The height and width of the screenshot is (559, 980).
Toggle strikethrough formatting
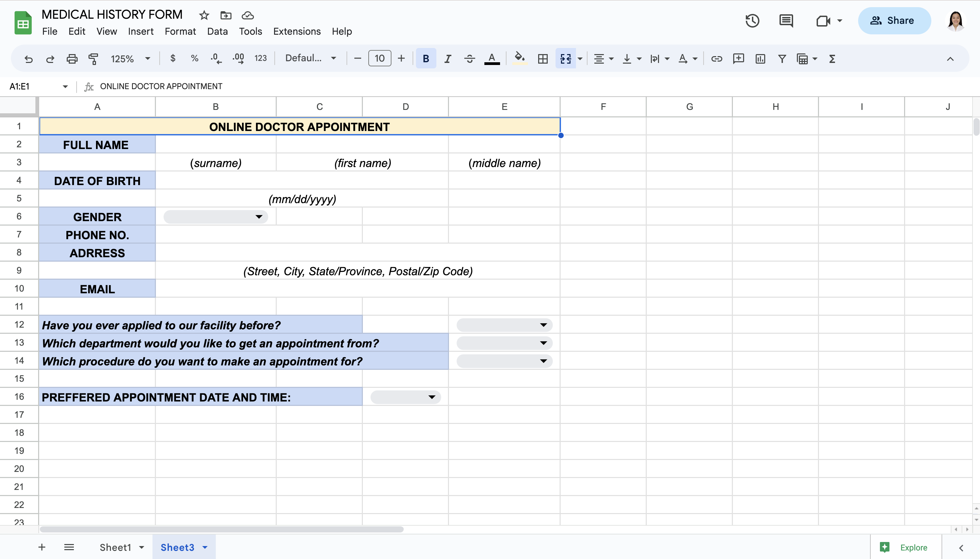tap(469, 59)
